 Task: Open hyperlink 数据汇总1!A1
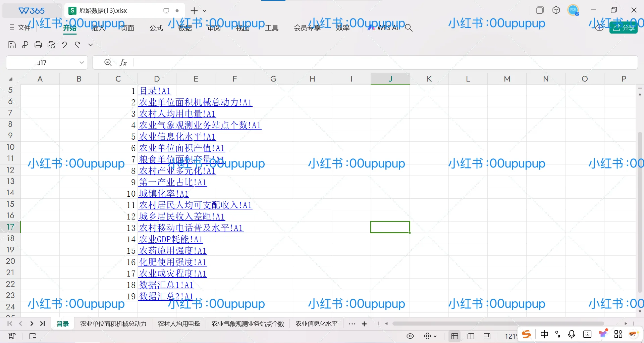(166, 285)
